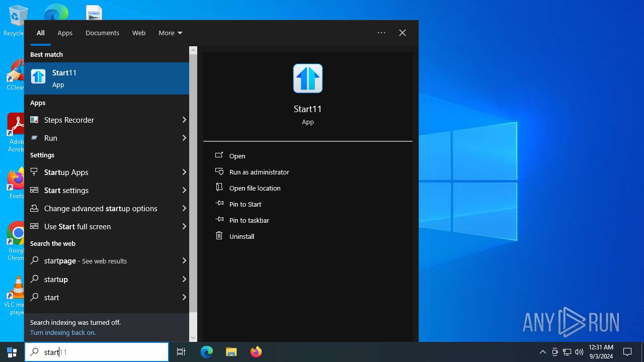Click the Open action icon
The height and width of the screenshot is (362, 644).
tap(219, 155)
